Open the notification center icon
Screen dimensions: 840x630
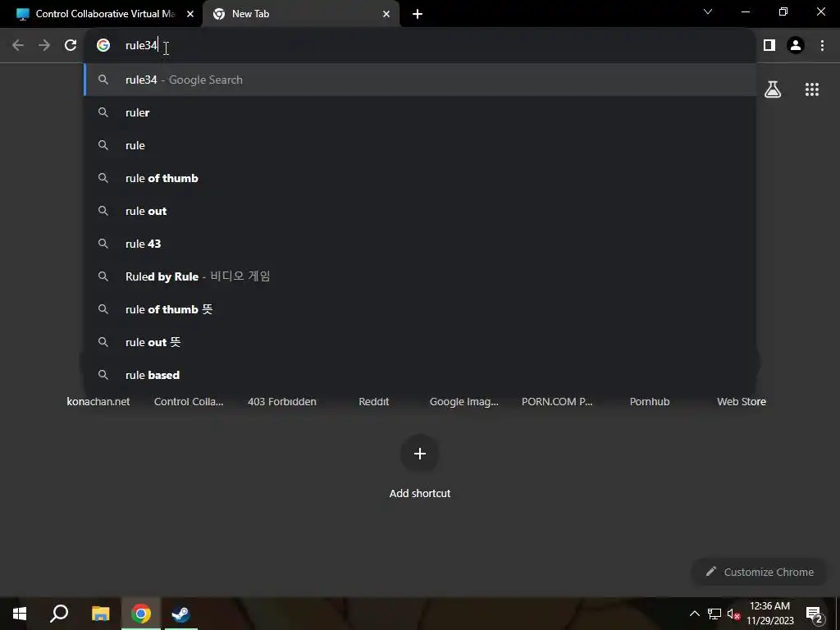814,614
